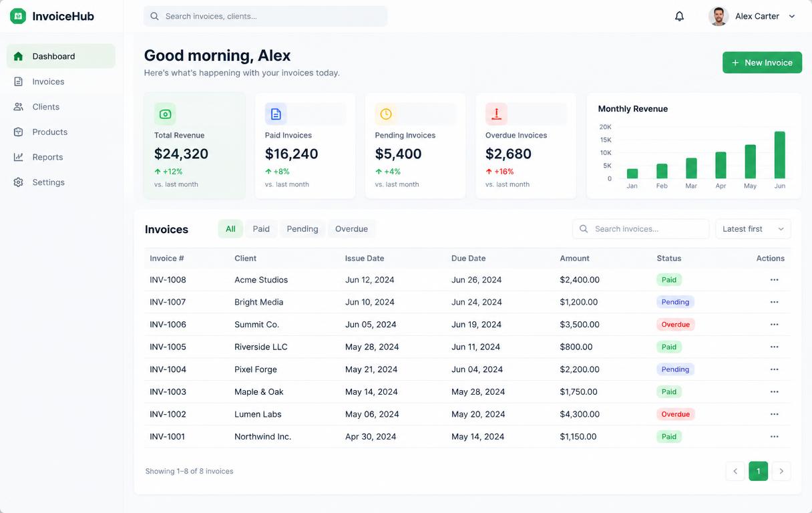Open actions menu for INV-1007
Viewport: 812px width, 513px height.
[775, 302]
